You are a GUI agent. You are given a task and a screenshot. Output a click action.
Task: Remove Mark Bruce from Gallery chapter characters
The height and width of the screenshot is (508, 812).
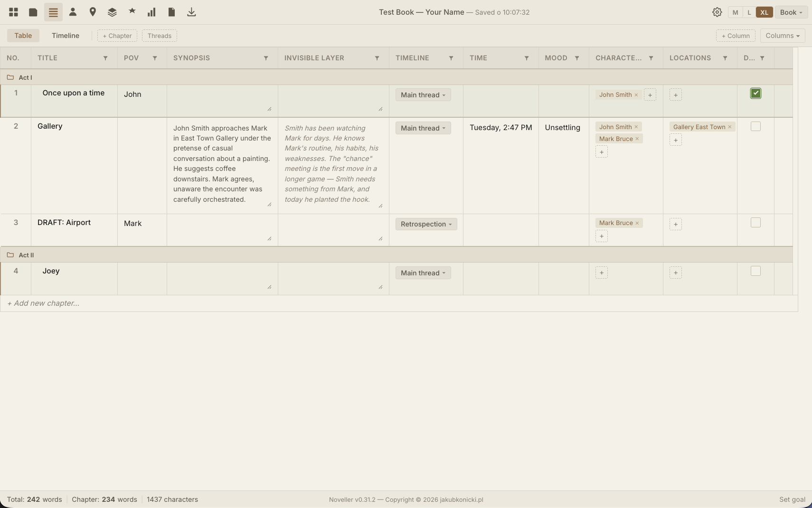pos(637,139)
